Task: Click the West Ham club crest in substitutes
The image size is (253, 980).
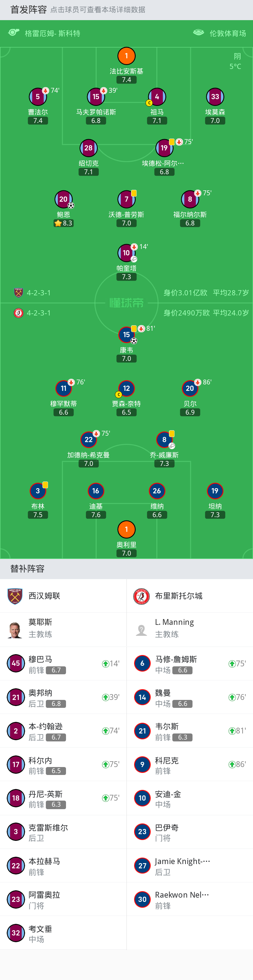Action: pyautogui.click(x=15, y=596)
